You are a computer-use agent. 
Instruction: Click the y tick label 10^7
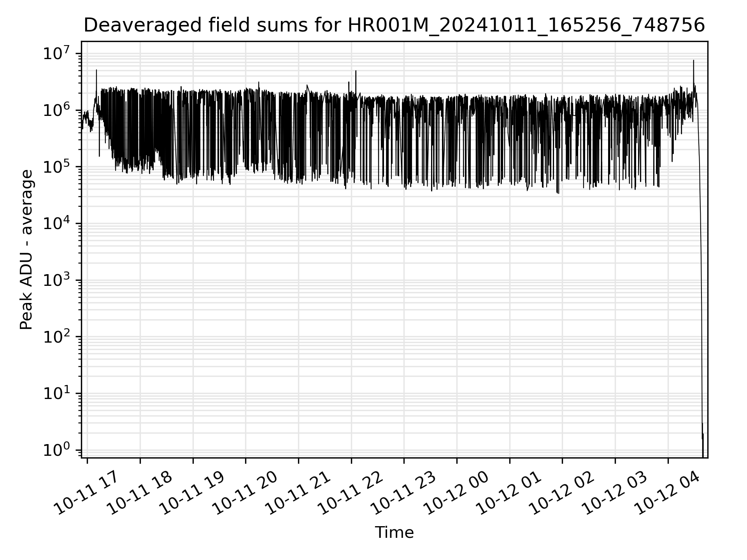56,53
